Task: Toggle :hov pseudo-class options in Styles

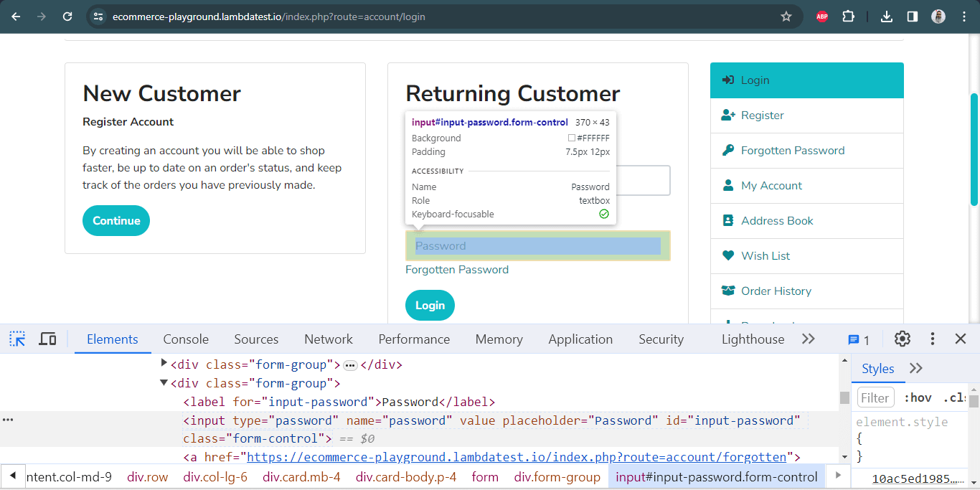Action: point(918,397)
